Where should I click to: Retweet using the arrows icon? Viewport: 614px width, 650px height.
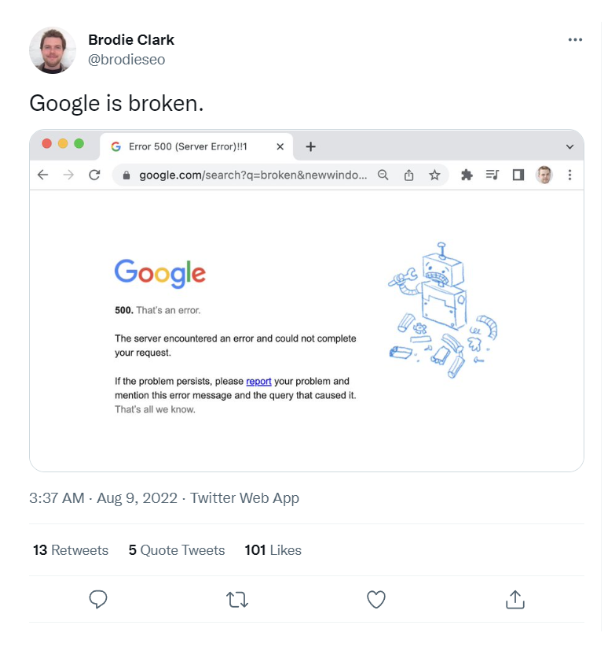tap(237, 600)
